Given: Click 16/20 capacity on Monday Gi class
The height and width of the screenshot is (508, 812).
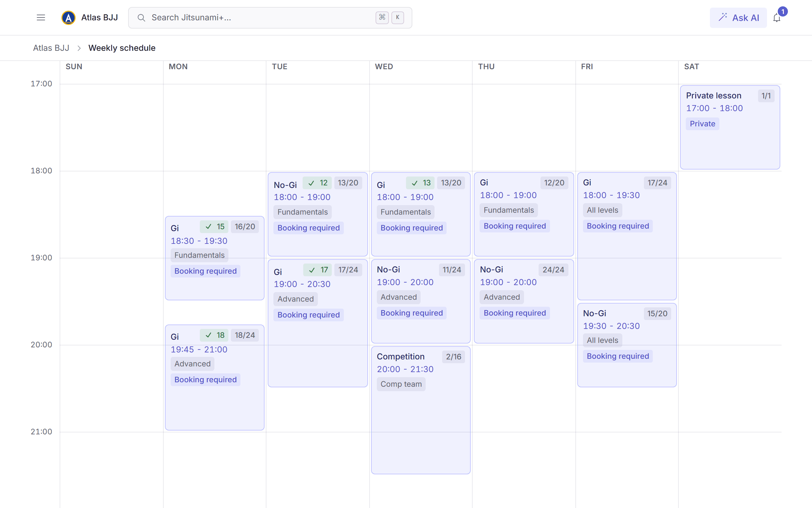Looking at the screenshot, I should pos(245,226).
